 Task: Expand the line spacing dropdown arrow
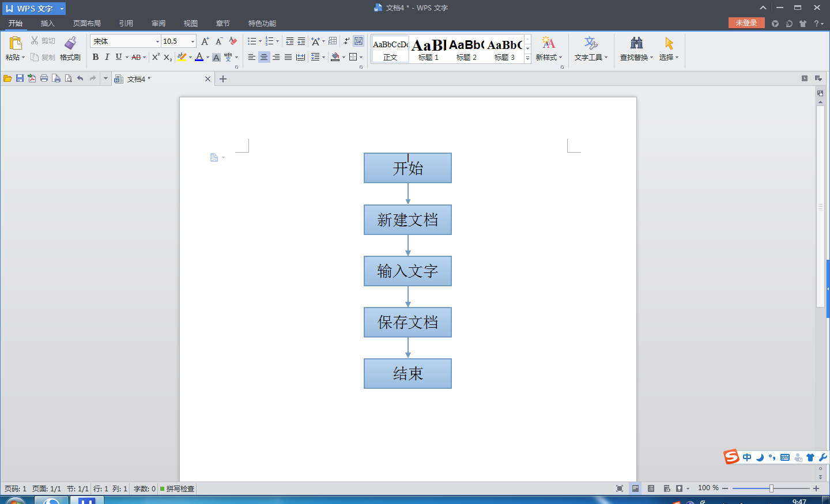(x=323, y=57)
